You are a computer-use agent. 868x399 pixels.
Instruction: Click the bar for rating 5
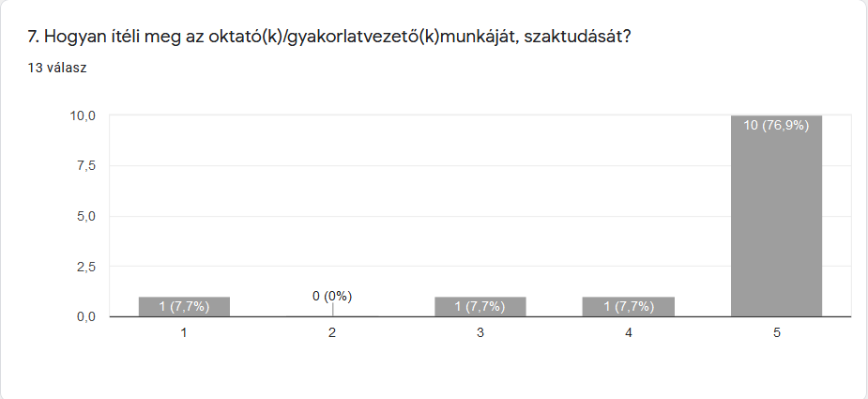pos(776,216)
